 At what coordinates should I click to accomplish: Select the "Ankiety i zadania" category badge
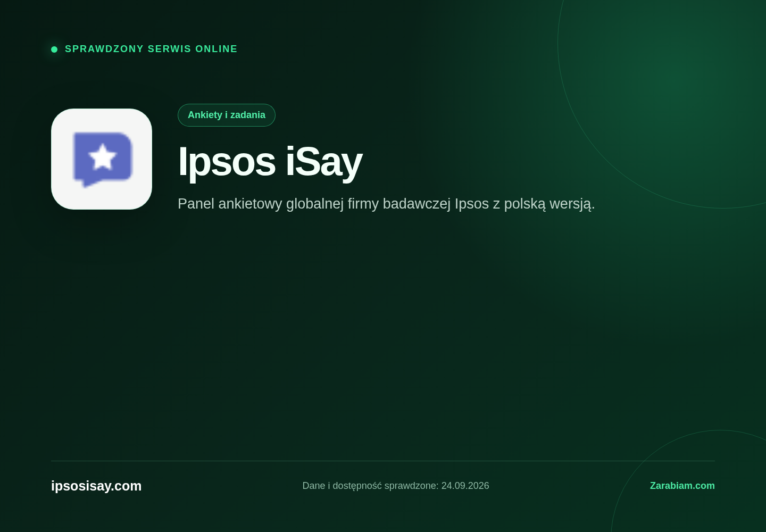tap(227, 115)
